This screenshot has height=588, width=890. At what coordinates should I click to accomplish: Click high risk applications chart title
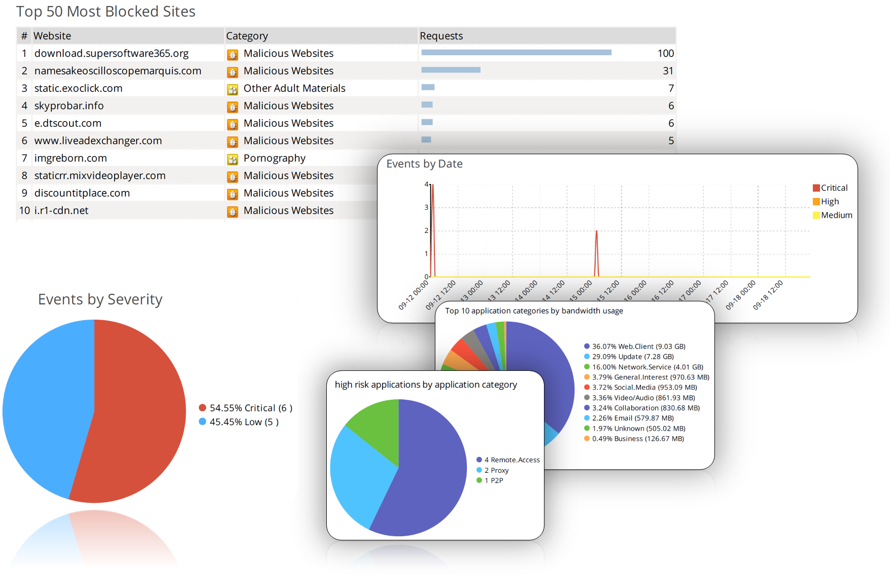pos(426,385)
